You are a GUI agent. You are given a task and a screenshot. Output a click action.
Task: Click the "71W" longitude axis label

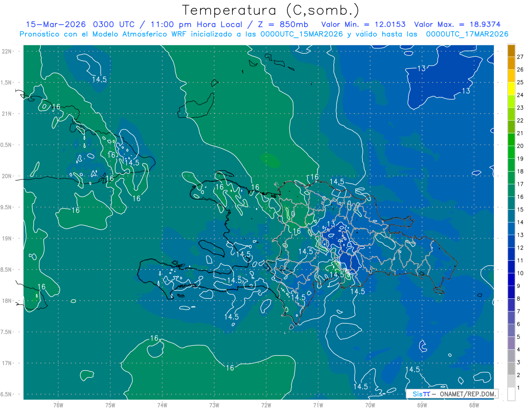318,405
